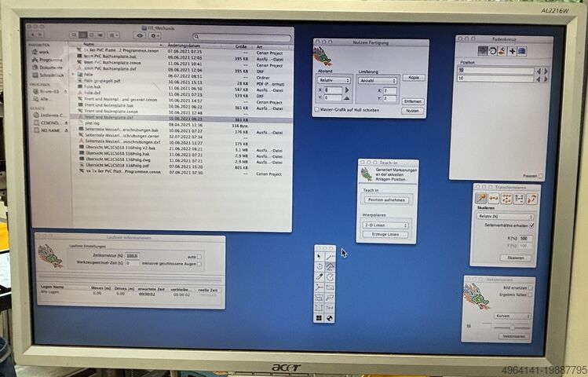
Task: Open the Abstand Relativ dropdown
Action: pyautogui.click(x=331, y=79)
